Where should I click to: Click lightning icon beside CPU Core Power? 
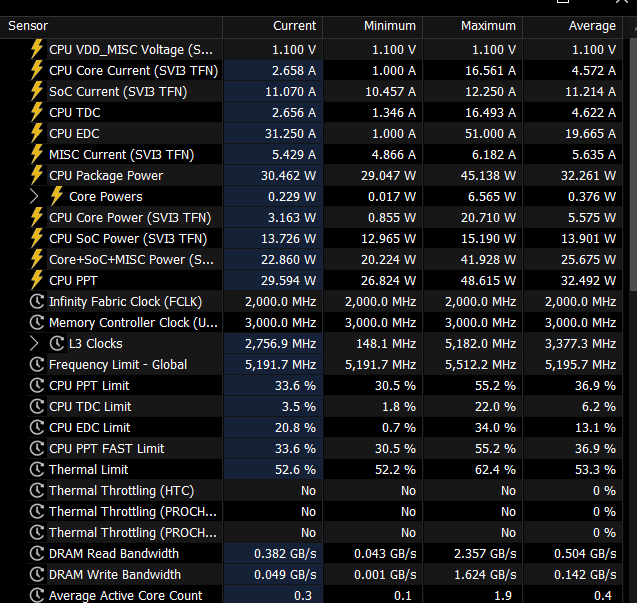[x=37, y=217]
